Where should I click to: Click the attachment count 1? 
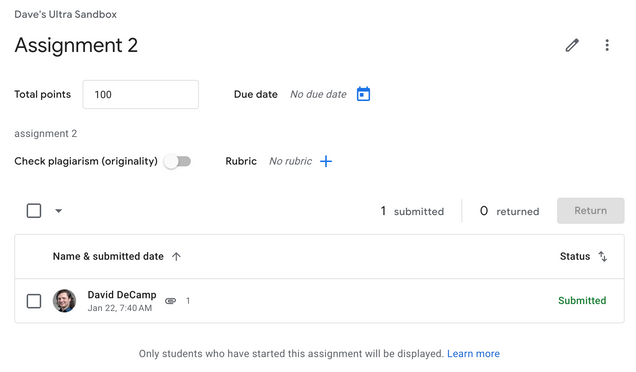pyautogui.click(x=188, y=301)
